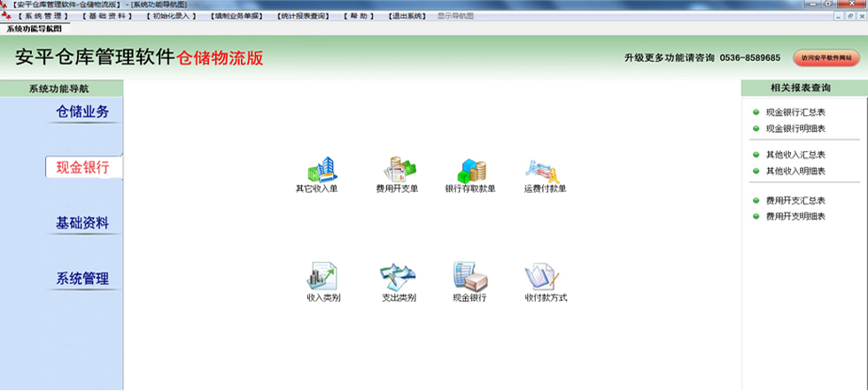The width and height of the screenshot is (868, 392).
Task: Open the 费用开支汇总表 report
Action: coord(795,200)
